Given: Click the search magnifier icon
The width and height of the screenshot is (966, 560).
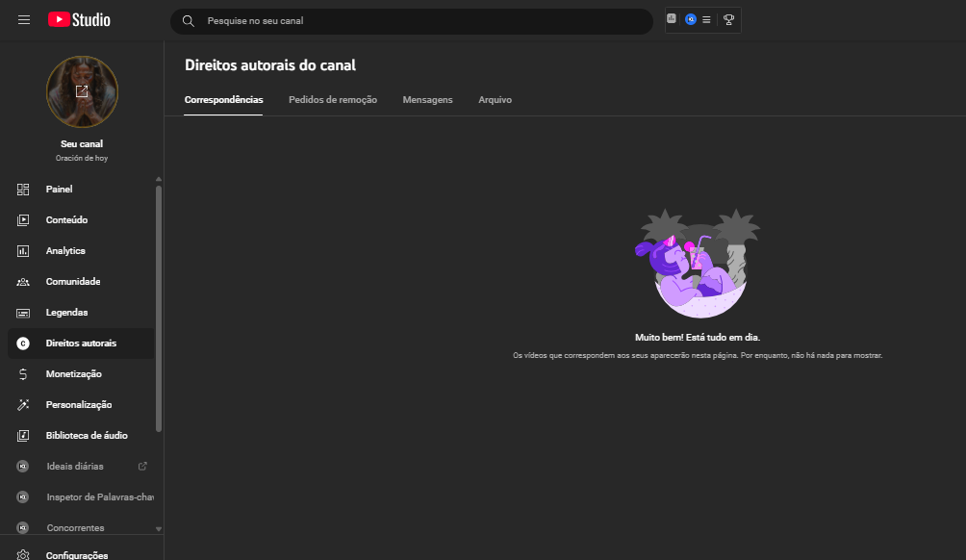Looking at the screenshot, I should point(189,21).
